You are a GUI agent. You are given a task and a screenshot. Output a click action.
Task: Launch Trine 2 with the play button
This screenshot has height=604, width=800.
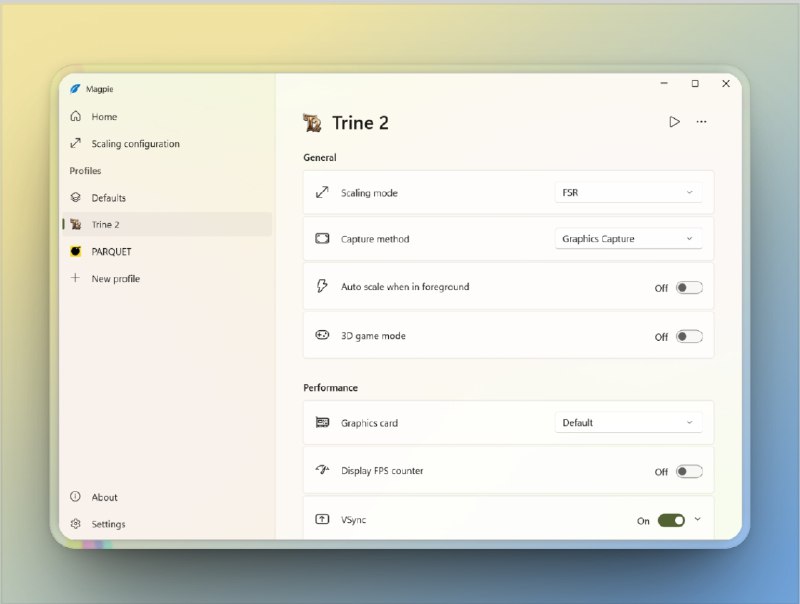pyautogui.click(x=674, y=121)
